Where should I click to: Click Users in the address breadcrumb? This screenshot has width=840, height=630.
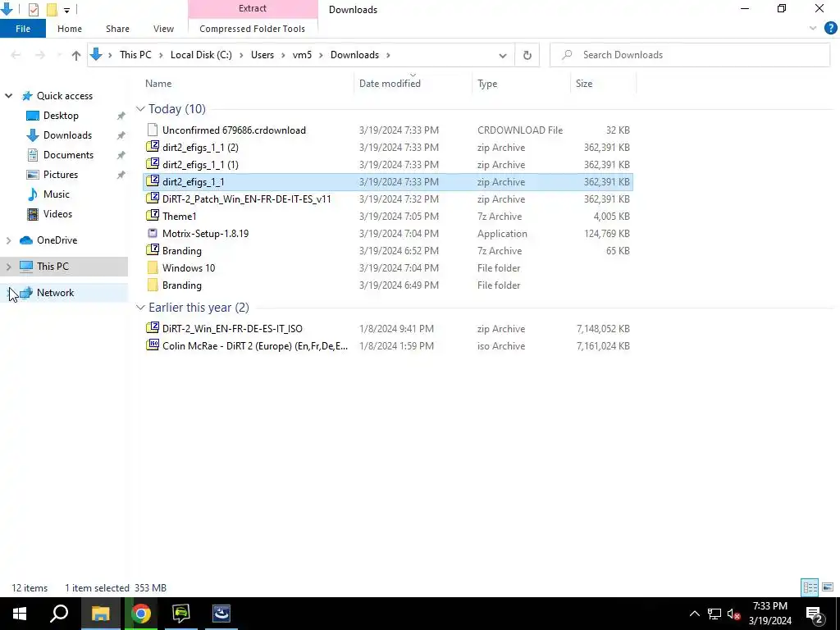(x=262, y=55)
